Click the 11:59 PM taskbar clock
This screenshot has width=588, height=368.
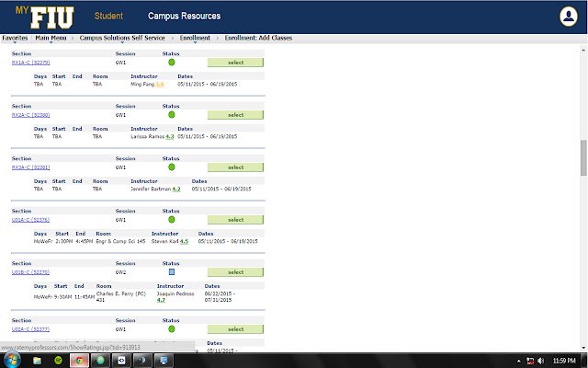564,361
